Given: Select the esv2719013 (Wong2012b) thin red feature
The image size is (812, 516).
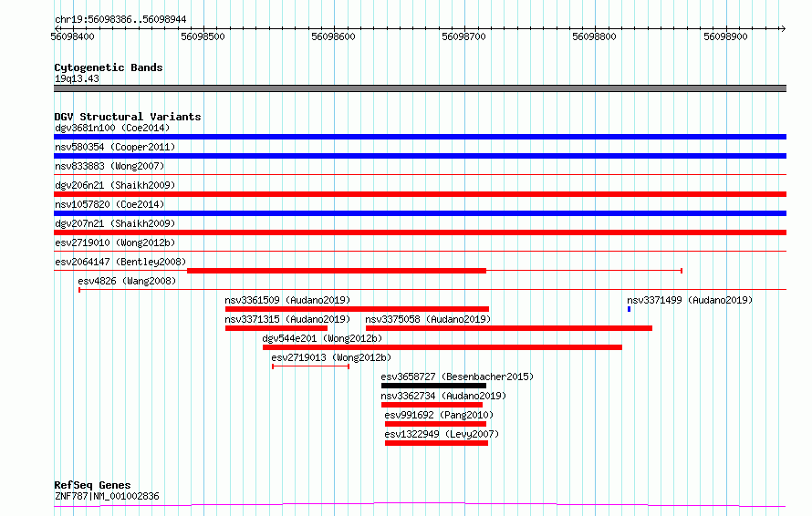Looking at the screenshot, I should 311,366.
